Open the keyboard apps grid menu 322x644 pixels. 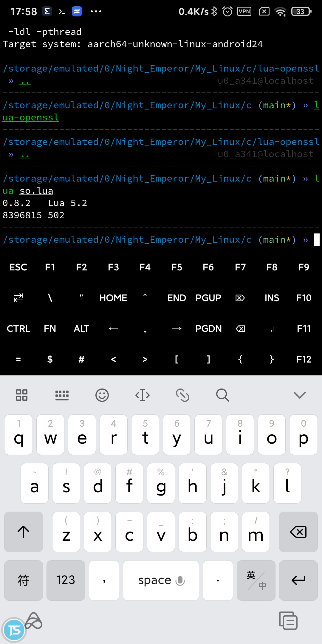22,395
